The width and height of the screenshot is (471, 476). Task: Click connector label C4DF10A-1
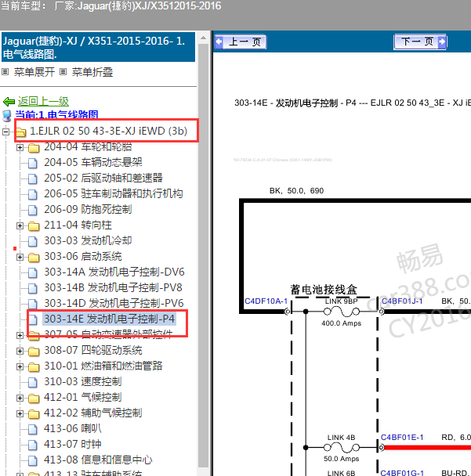pos(266,301)
